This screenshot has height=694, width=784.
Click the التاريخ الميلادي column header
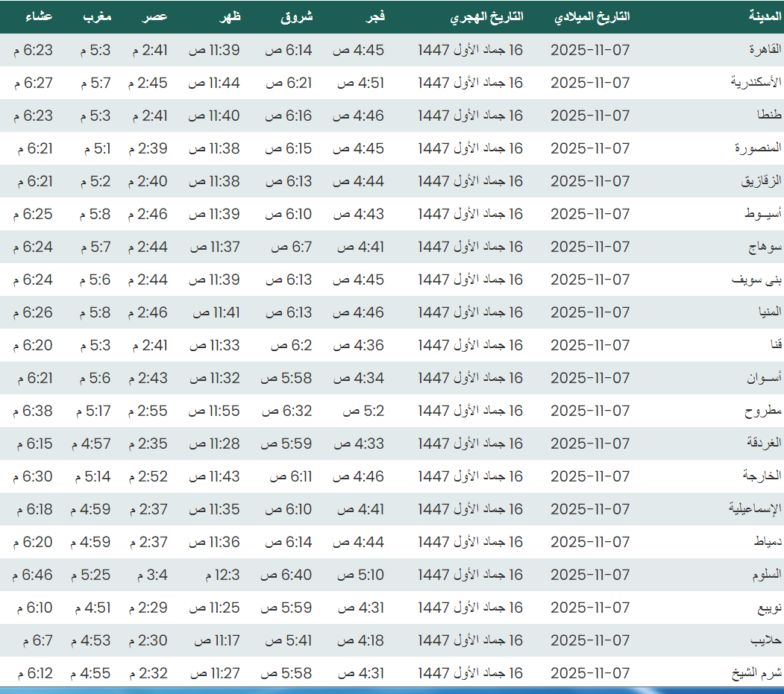[x=592, y=16]
